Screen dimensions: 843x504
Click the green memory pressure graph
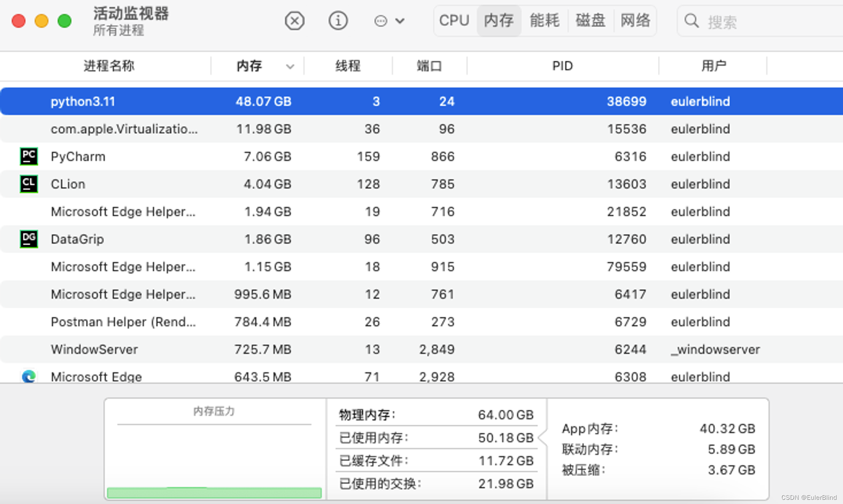214,492
